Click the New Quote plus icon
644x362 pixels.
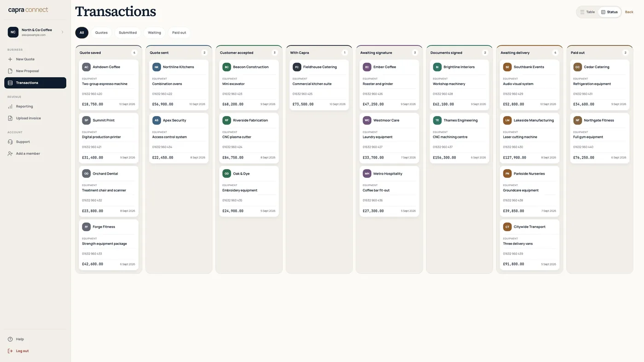10,59
